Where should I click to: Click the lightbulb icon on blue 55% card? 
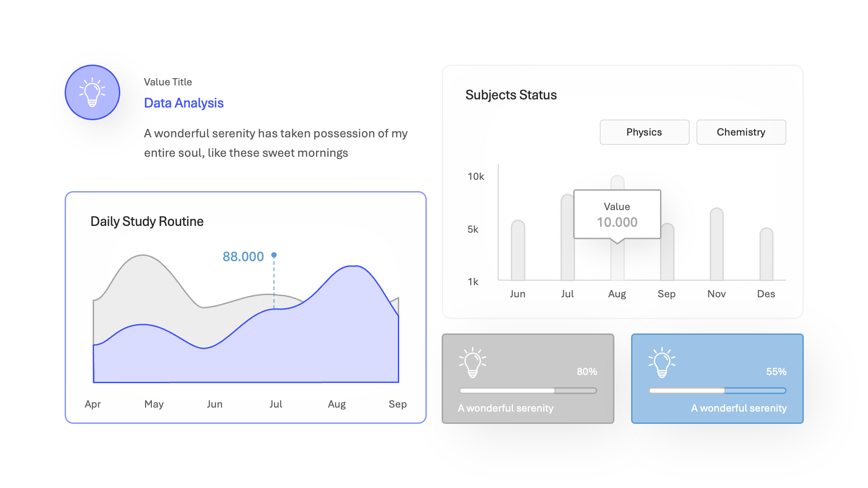click(662, 362)
